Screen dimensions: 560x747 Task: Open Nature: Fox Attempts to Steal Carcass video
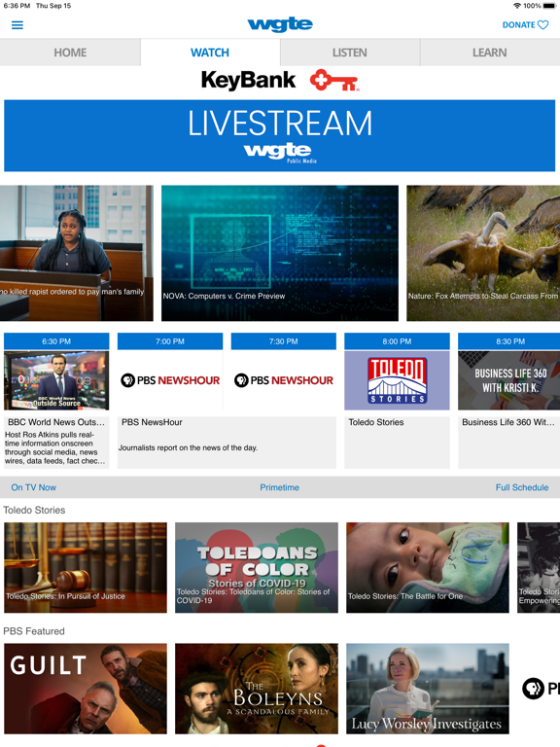(x=483, y=253)
